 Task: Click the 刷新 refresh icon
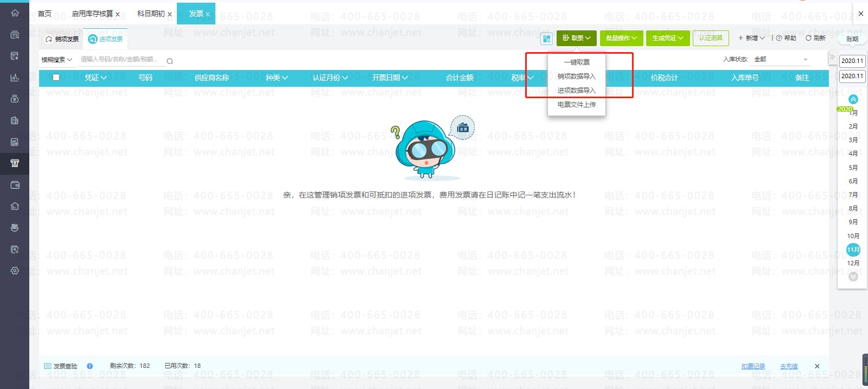[808, 38]
